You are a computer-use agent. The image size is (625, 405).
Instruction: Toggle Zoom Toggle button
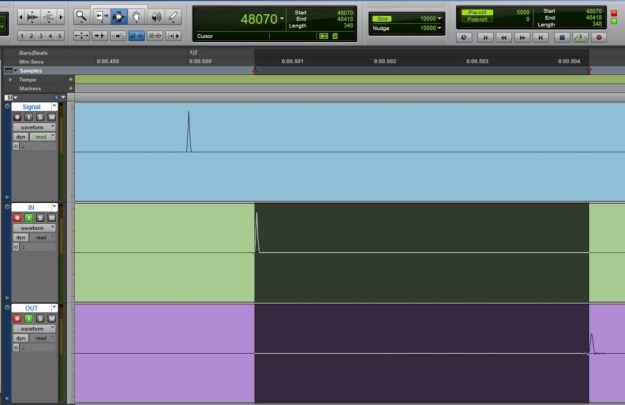point(81,36)
